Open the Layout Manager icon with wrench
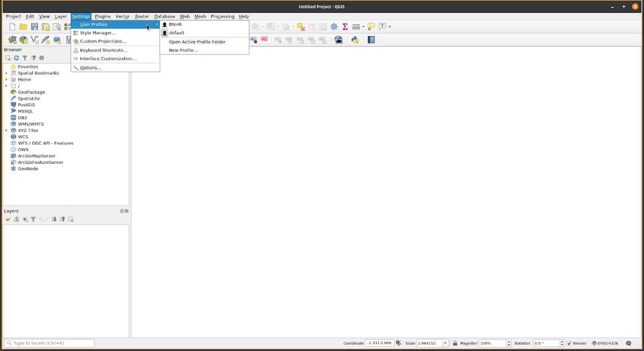 57,27
